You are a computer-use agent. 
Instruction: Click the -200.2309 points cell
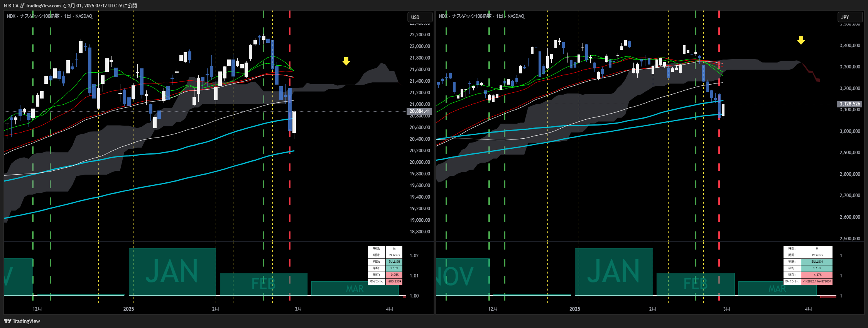pyautogui.click(x=394, y=281)
